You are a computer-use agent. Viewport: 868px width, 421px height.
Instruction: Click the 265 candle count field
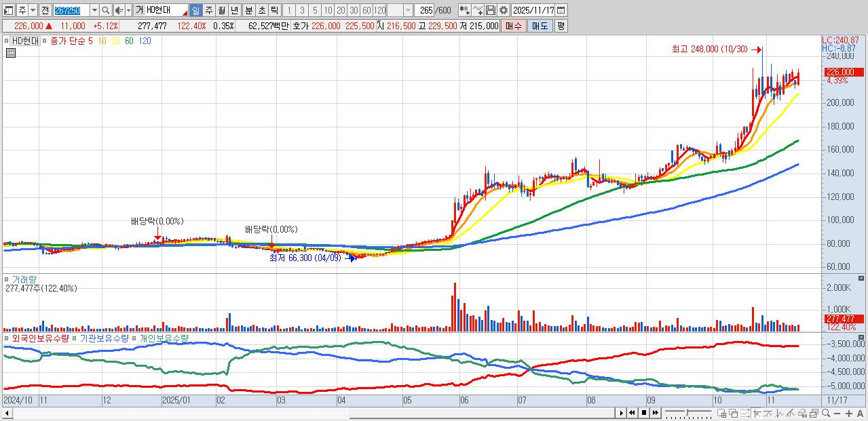[423, 10]
